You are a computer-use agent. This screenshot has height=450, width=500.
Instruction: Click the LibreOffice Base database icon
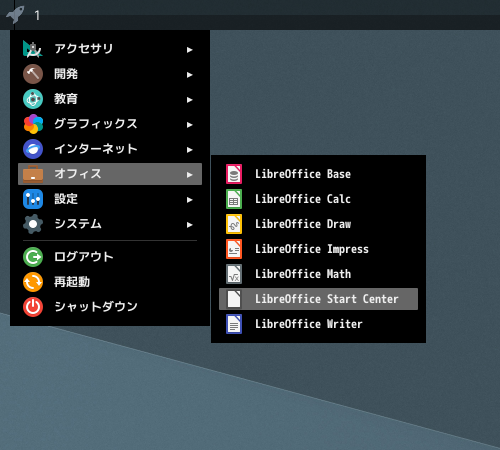click(234, 174)
